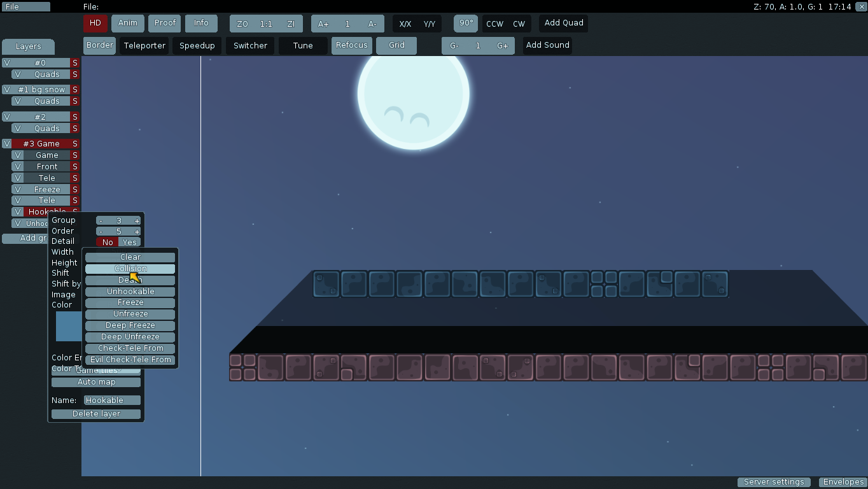Toggle the HD high detail button
This screenshot has width=868, height=489.
[95, 23]
